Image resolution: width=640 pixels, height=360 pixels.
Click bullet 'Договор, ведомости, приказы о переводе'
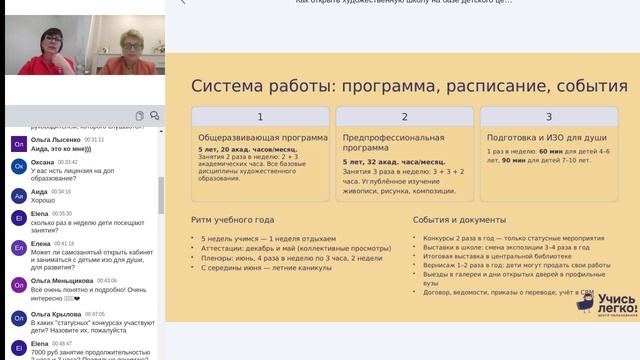[508, 292]
